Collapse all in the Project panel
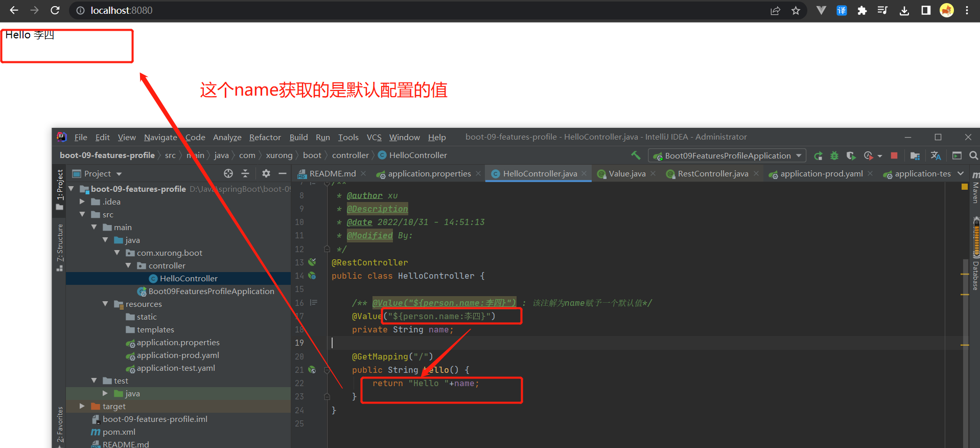Viewport: 980px width, 448px height. pos(245,174)
